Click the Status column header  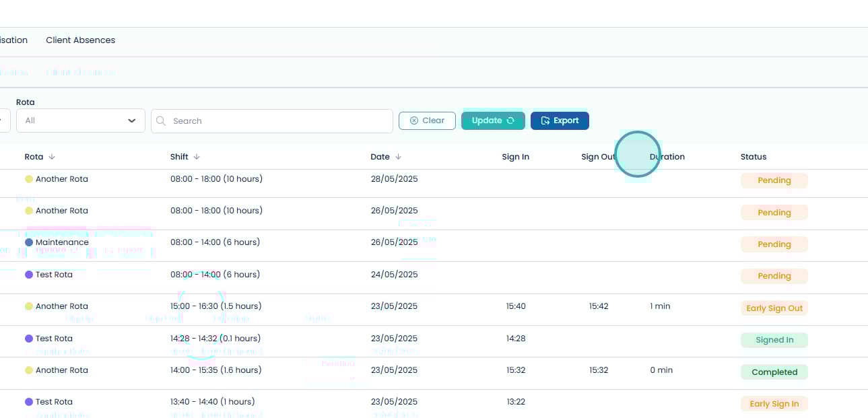[753, 157]
